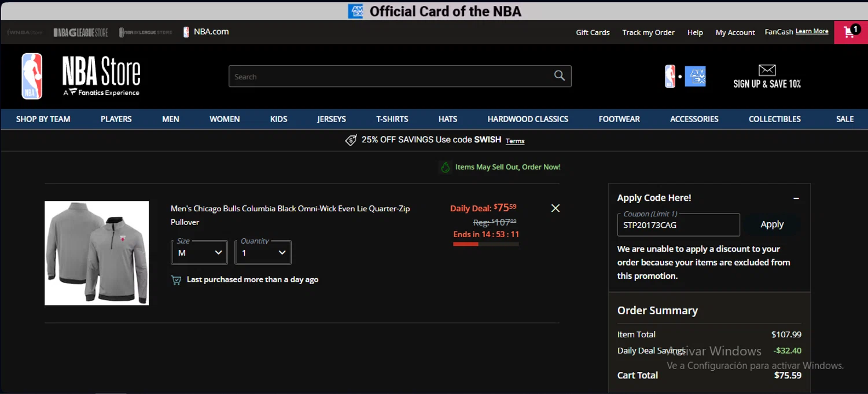The height and width of the screenshot is (394, 868).
Task: Open the Accessories menu
Action: click(x=694, y=119)
